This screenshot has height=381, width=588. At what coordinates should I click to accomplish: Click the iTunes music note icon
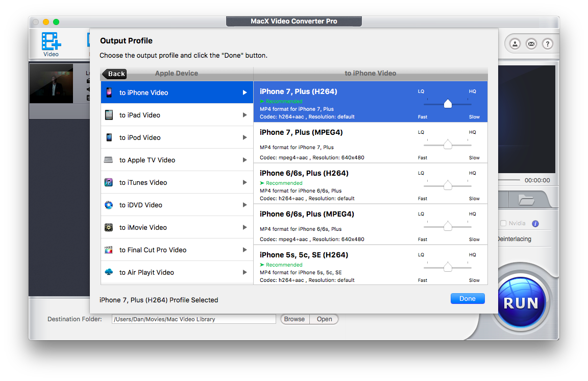(x=109, y=182)
